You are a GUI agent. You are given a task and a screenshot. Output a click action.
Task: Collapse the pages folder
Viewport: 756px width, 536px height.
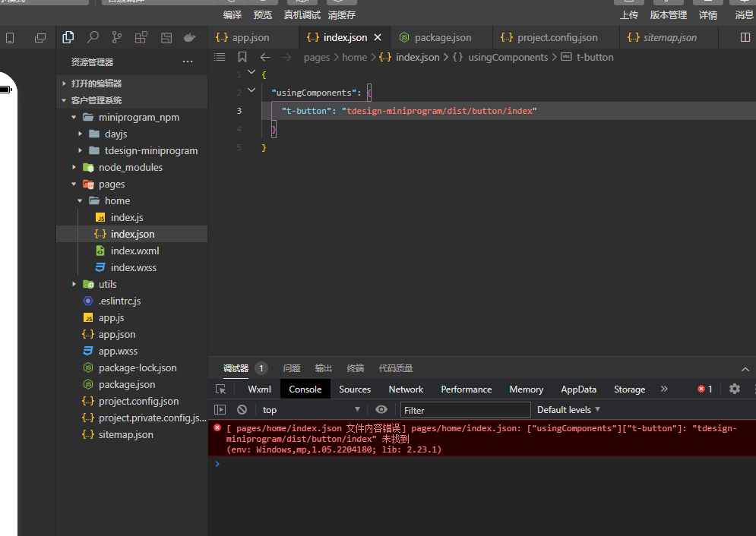coord(74,184)
